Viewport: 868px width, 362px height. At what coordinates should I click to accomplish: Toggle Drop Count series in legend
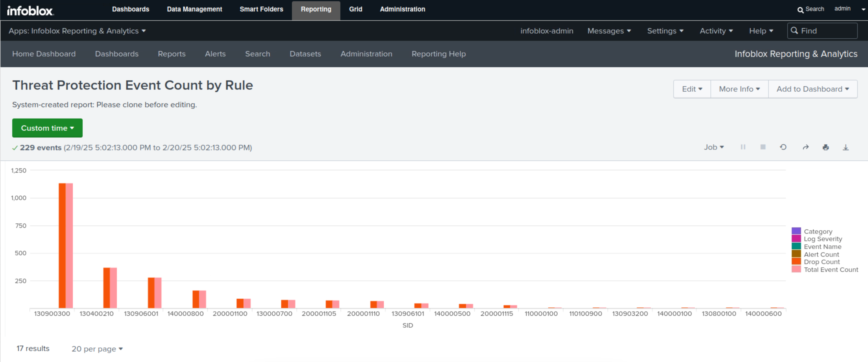[x=821, y=262]
